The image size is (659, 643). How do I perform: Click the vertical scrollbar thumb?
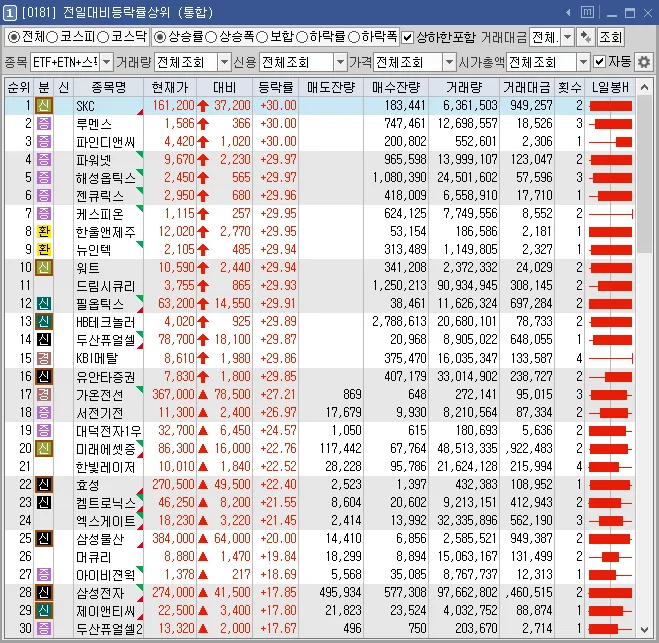644,174
